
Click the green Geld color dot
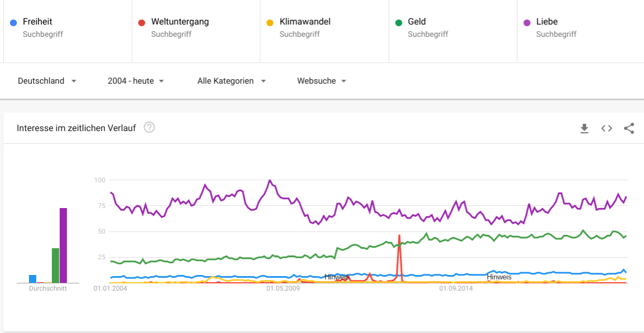(398, 22)
